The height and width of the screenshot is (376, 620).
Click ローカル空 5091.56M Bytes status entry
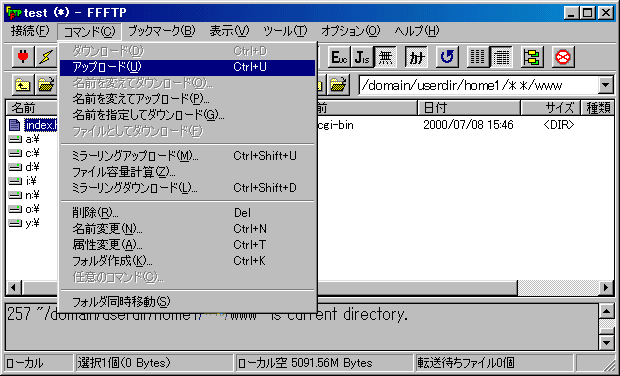(323, 363)
